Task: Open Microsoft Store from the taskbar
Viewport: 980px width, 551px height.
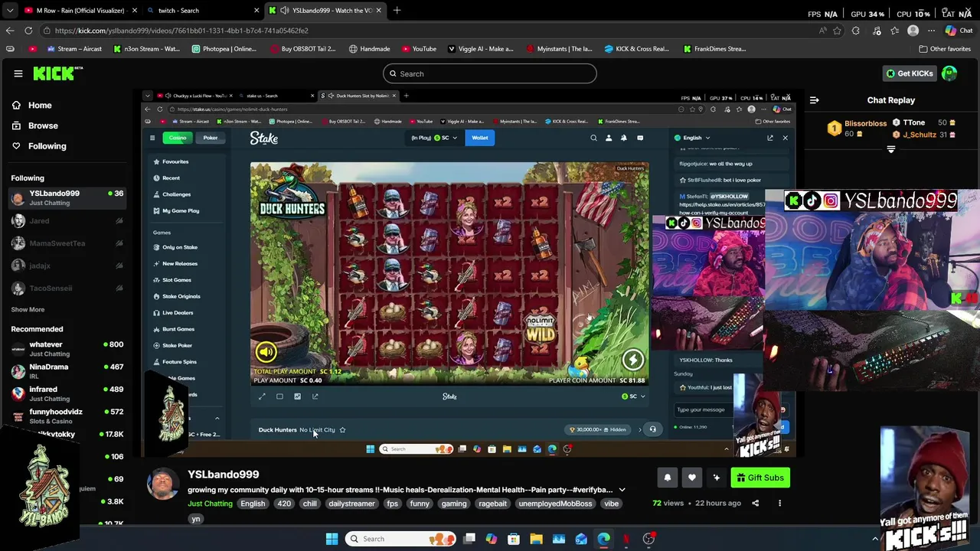Action: (x=514, y=539)
